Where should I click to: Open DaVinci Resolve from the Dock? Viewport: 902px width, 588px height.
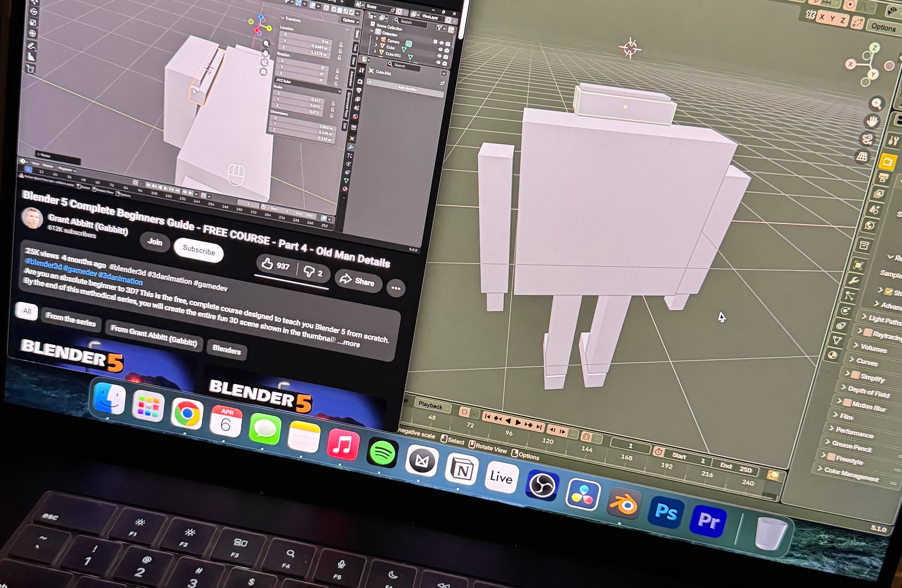coord(583,494)
